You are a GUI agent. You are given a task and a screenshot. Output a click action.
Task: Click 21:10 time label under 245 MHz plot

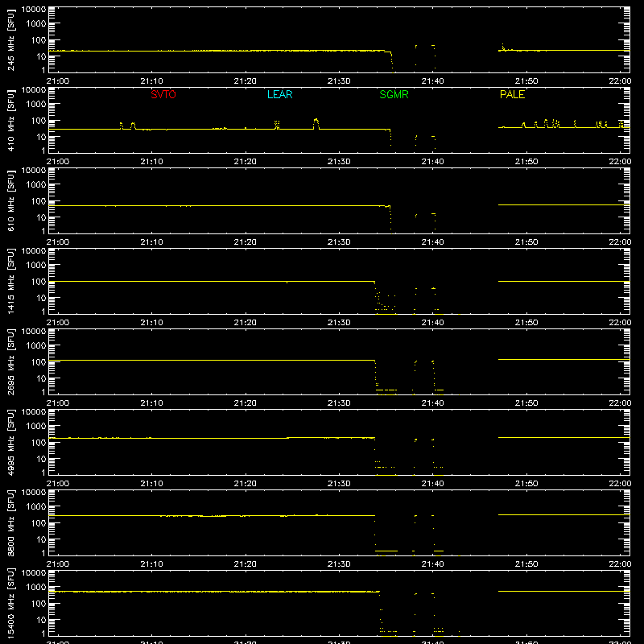pos(151,81)
